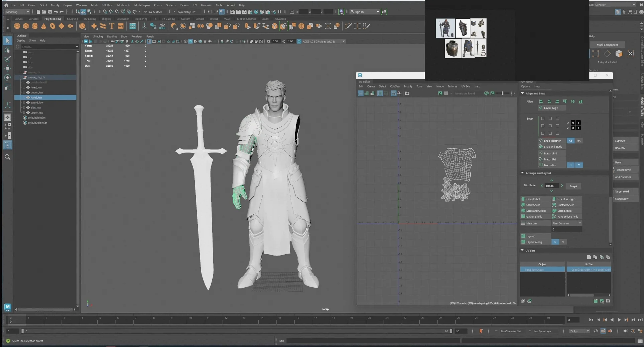Activate the Paint selection tool

coord(7,59)
